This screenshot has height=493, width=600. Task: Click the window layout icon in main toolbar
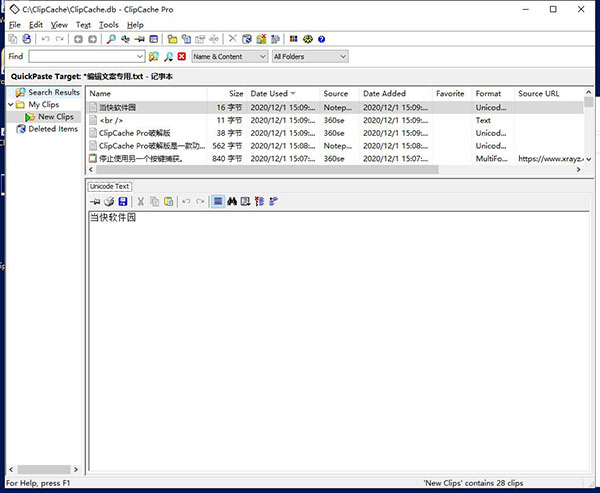click(153, 39)
